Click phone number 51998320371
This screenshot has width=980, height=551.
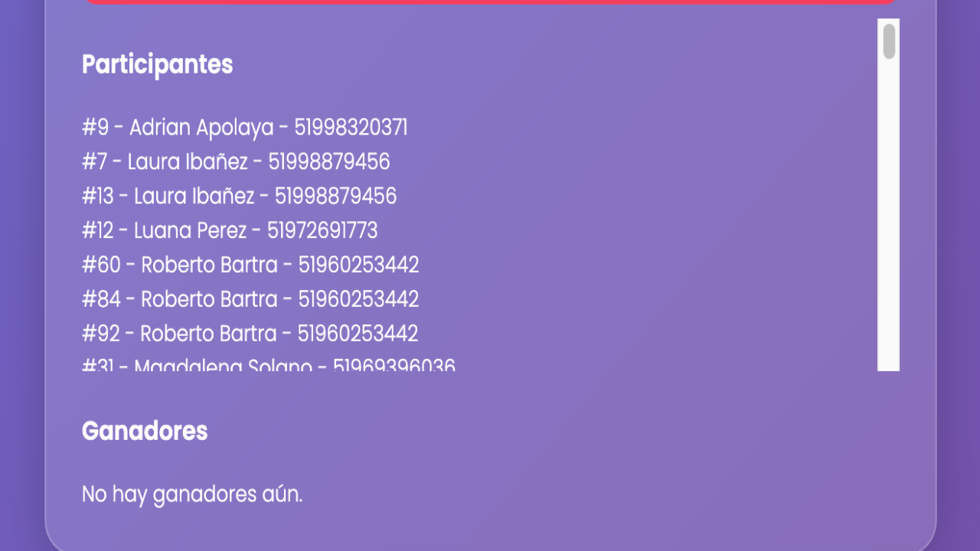(x=351, y=127)
